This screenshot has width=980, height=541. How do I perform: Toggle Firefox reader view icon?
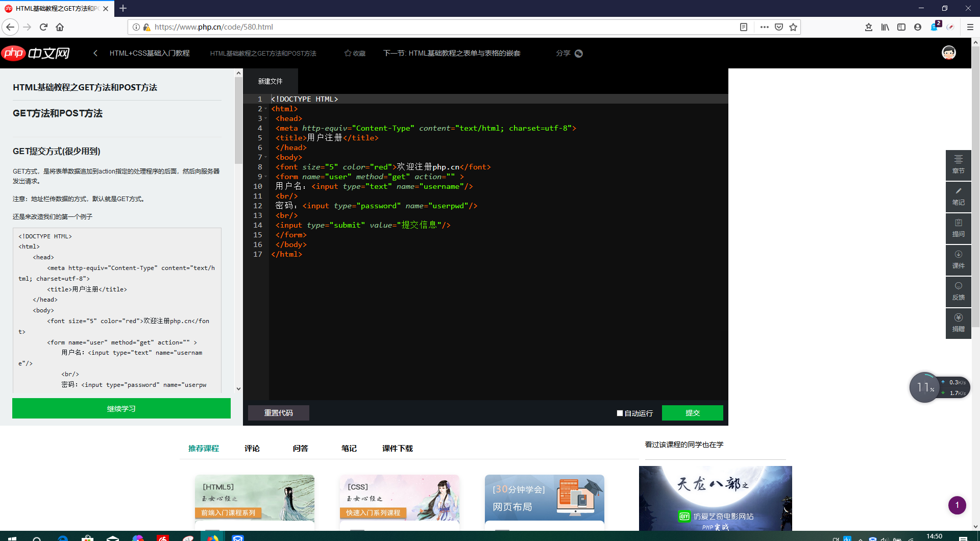coord(744,27)
